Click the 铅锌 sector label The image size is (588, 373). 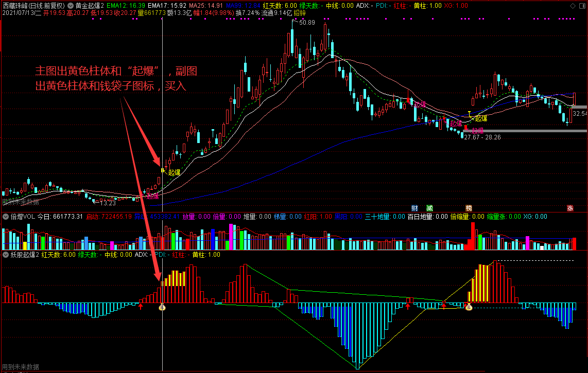click(300, 13)
